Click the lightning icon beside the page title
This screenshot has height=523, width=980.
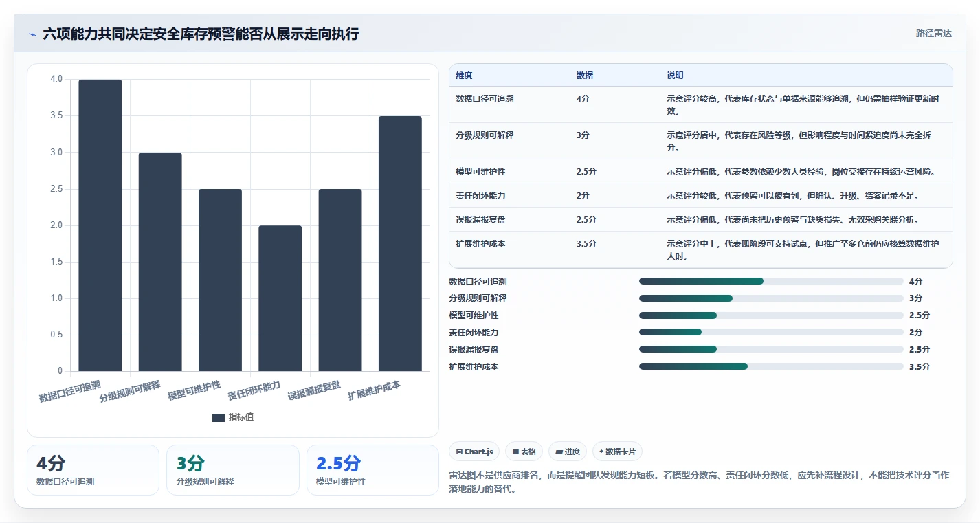tap(32, 34)
